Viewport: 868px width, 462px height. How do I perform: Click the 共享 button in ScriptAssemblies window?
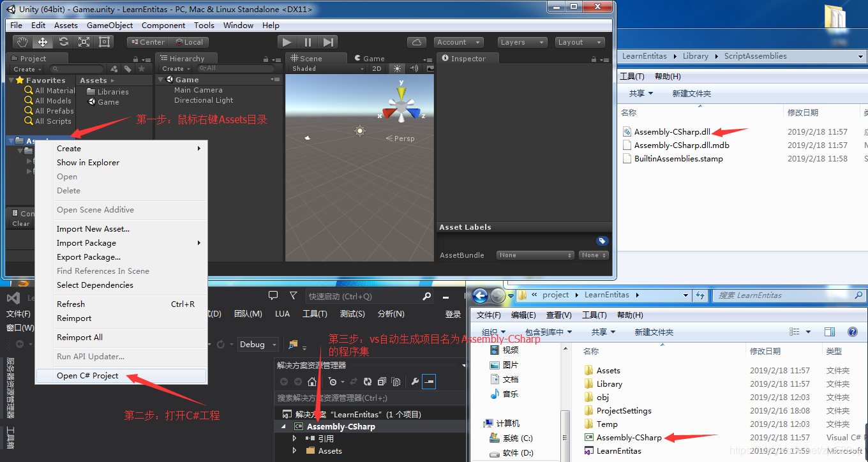pos(641,94)
